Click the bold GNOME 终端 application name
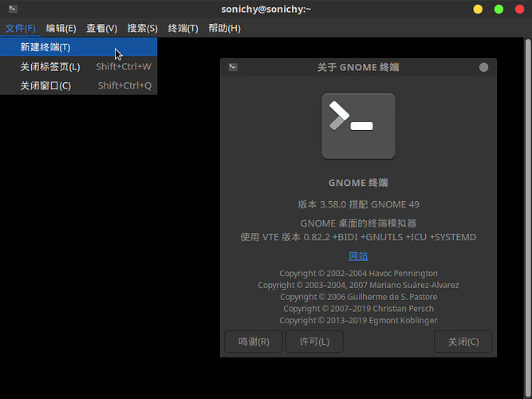The height and width of the screenshot is (399, 532). click(358, 183)
